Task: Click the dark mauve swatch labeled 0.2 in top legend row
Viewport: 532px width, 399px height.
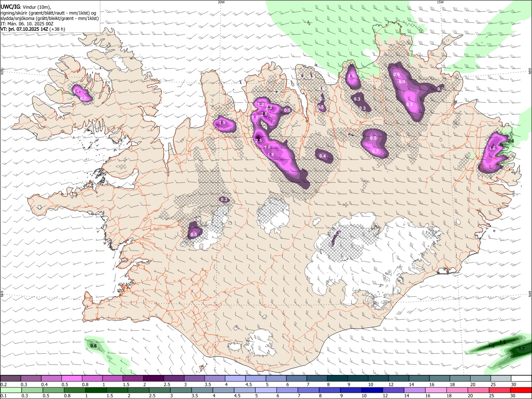Action: point(10,379)
